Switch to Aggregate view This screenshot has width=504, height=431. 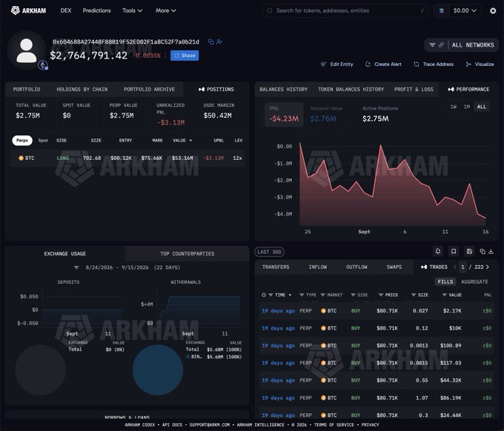[x=474, y=281]
